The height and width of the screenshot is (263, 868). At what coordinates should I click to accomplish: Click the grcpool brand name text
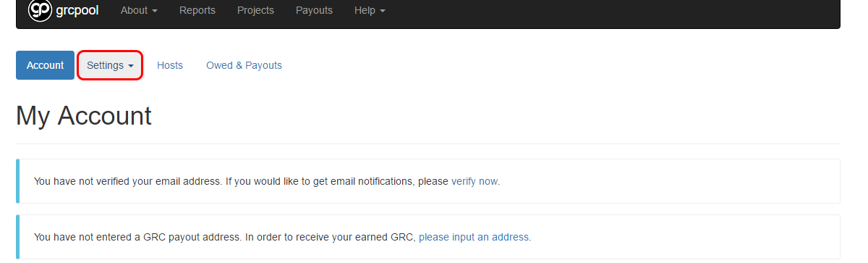tap(77, 11)
